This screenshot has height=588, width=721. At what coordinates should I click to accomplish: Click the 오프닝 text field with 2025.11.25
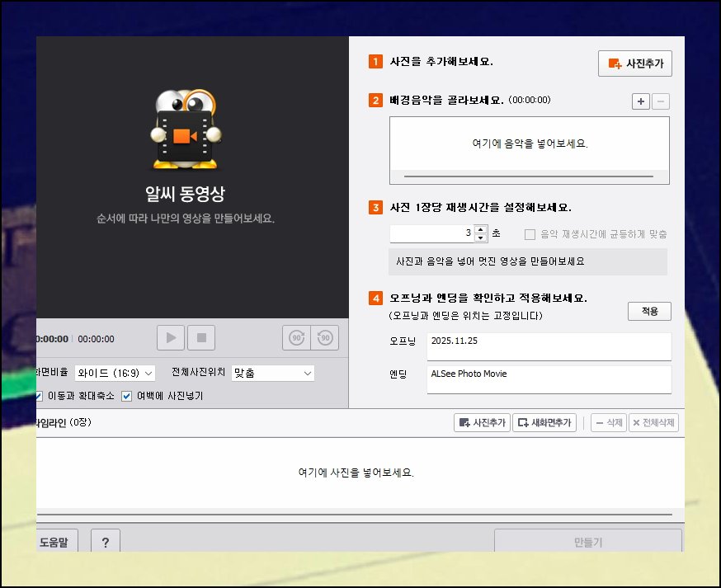pos(549,346)
